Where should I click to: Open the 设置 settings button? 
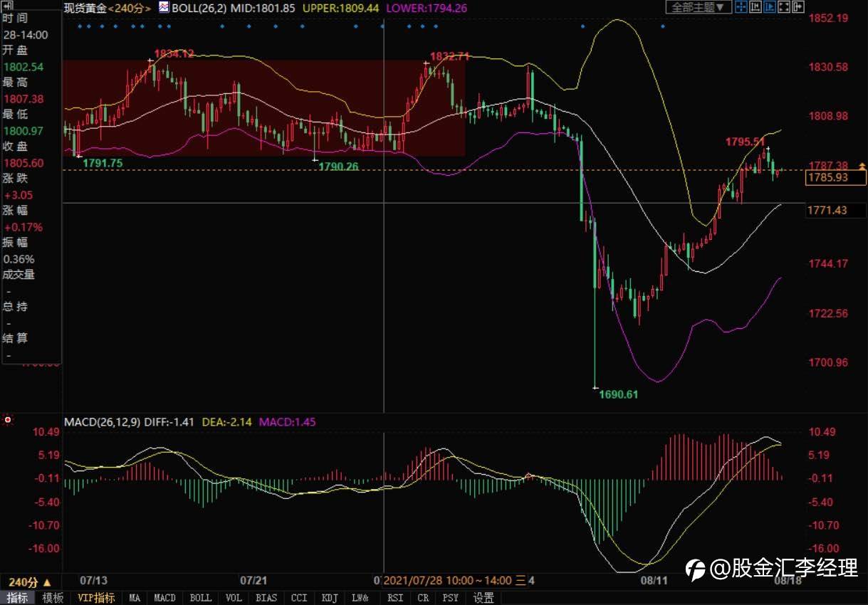click(x=483, y=598)
